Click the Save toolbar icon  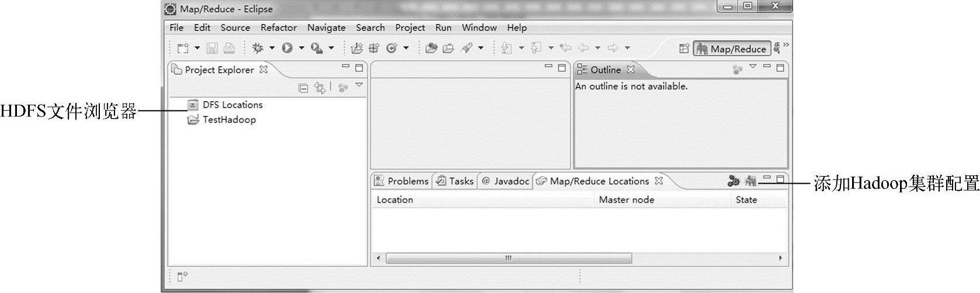(212, 48)
